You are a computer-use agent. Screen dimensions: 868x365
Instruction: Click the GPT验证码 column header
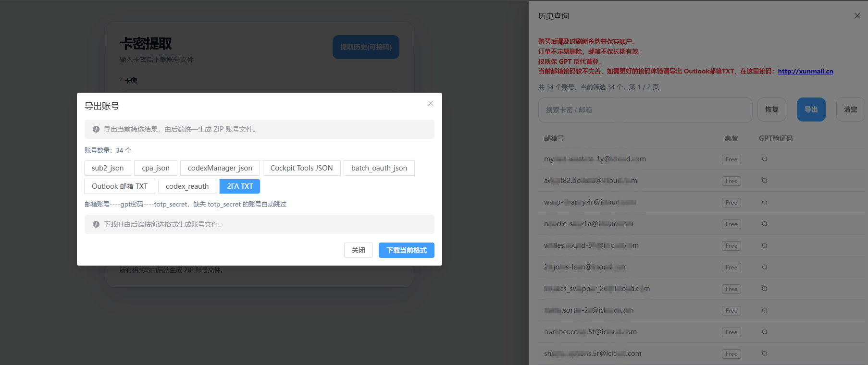pyautogui.click(x=776, y=138)
